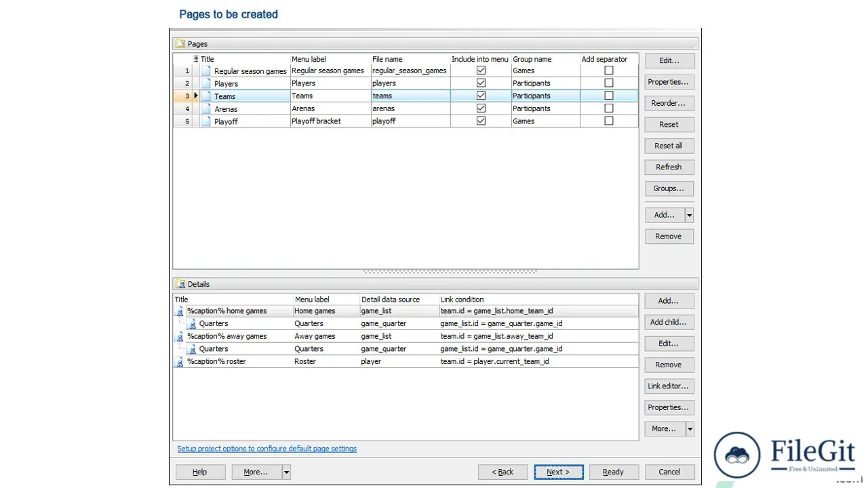Sort by the Title column header in Pages

coord(245,59)
